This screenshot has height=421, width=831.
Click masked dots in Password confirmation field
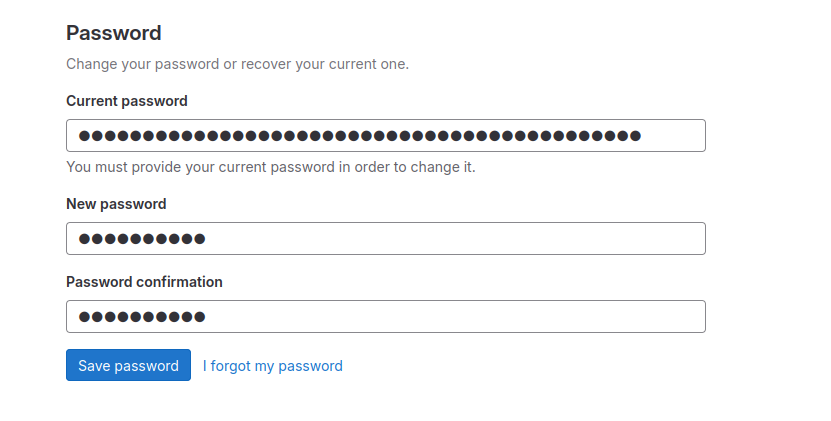tap(141, 317)
